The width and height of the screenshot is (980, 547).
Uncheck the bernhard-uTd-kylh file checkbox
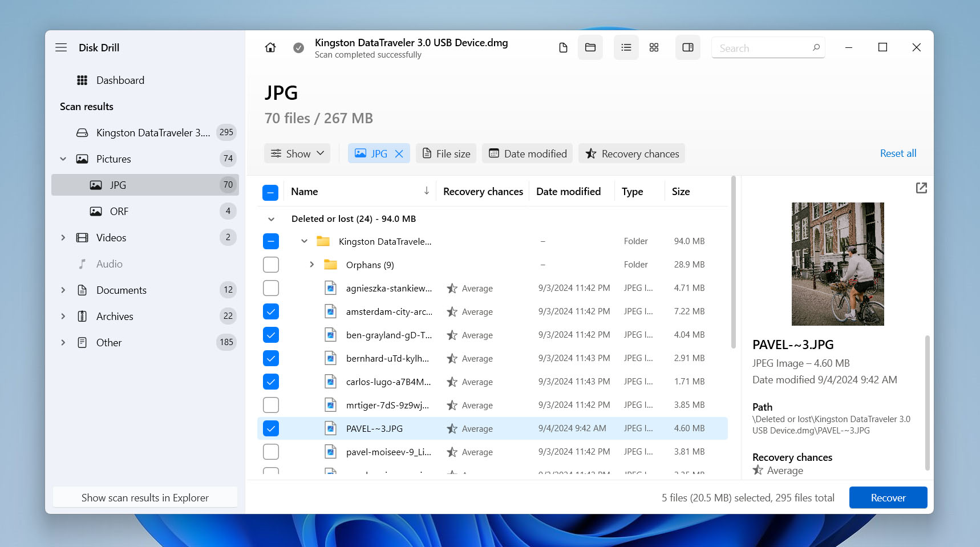(271, 358)
